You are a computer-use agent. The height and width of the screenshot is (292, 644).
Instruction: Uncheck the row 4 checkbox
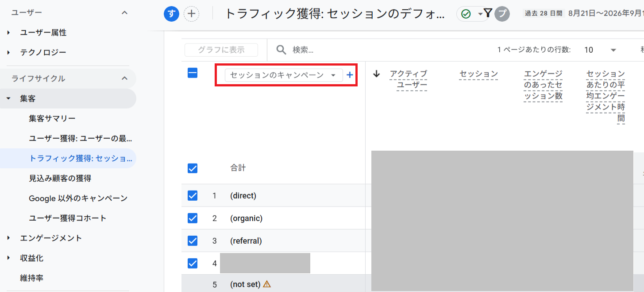click(x=193, y=263)
